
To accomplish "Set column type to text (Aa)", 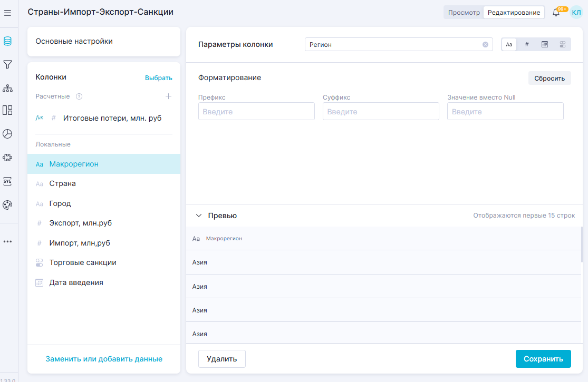I will 509,45.
